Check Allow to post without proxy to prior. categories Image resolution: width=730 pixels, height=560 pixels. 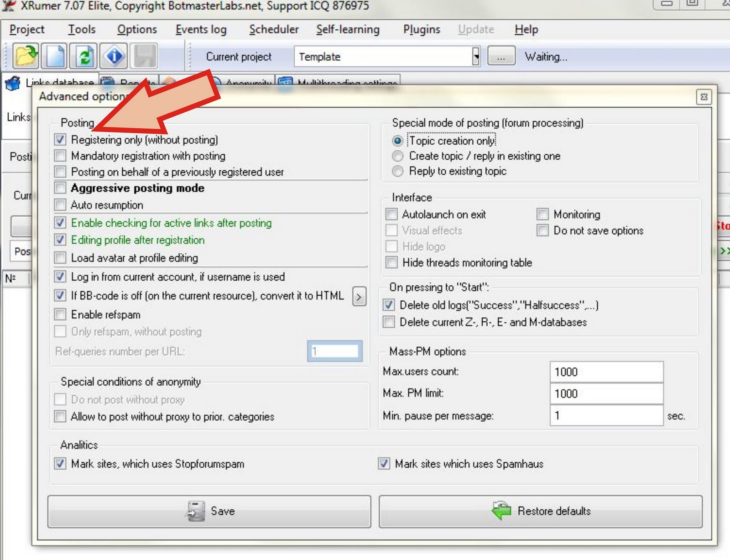pyautogui.click(x=60, y=416)
